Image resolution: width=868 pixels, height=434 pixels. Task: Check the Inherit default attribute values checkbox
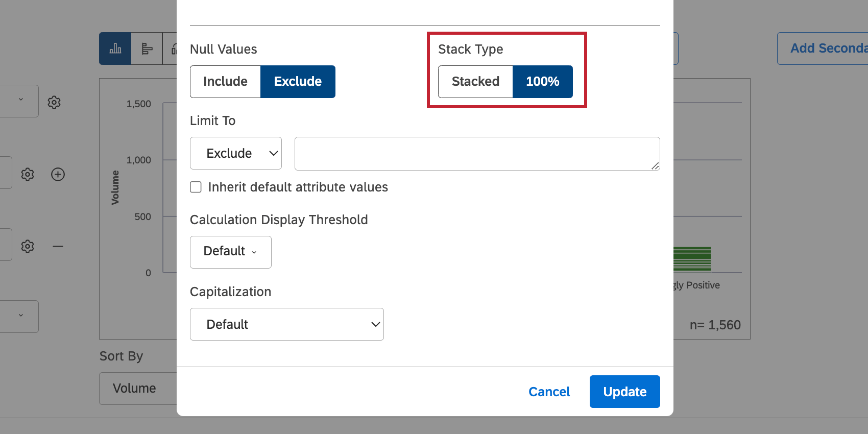196,187
